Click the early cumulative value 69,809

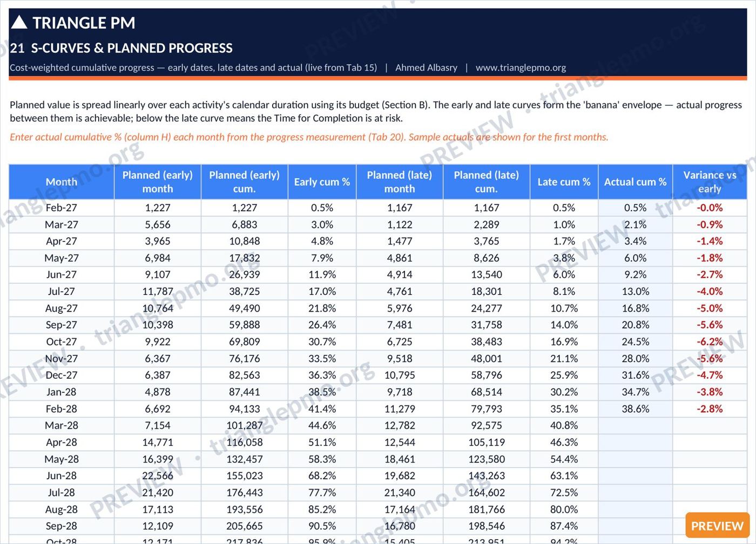pyautogui.click(x=245, y=342)
